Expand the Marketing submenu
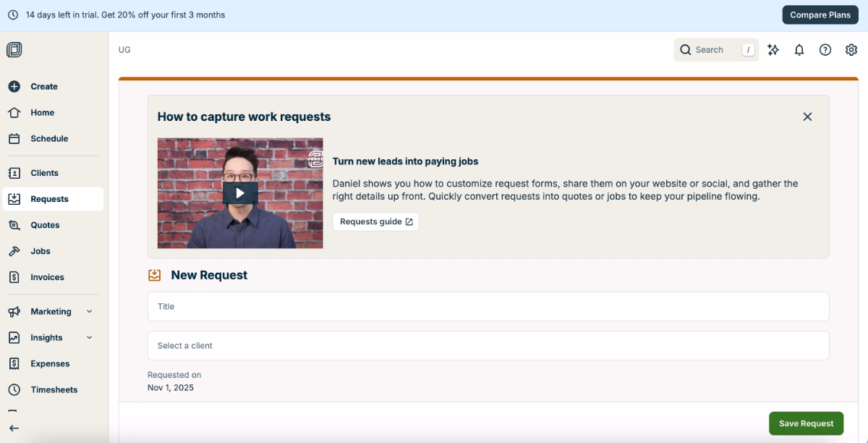Image resolution: width=868 pixels, height=443 pixels. click(88, 311)
